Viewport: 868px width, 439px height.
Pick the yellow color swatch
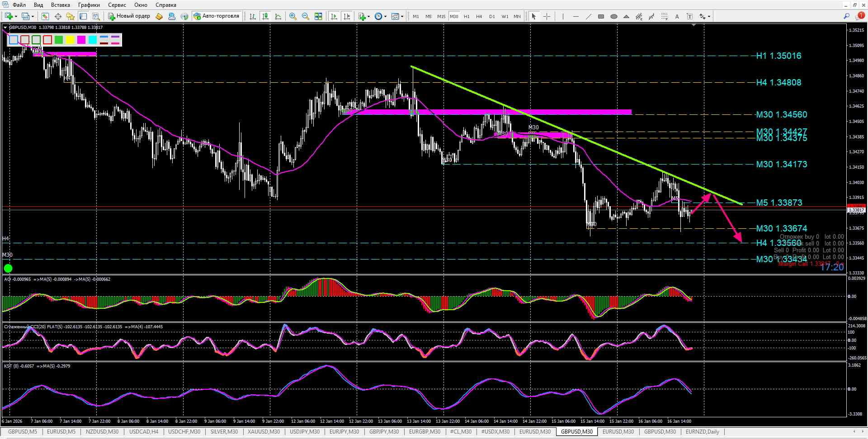(70, 40)
